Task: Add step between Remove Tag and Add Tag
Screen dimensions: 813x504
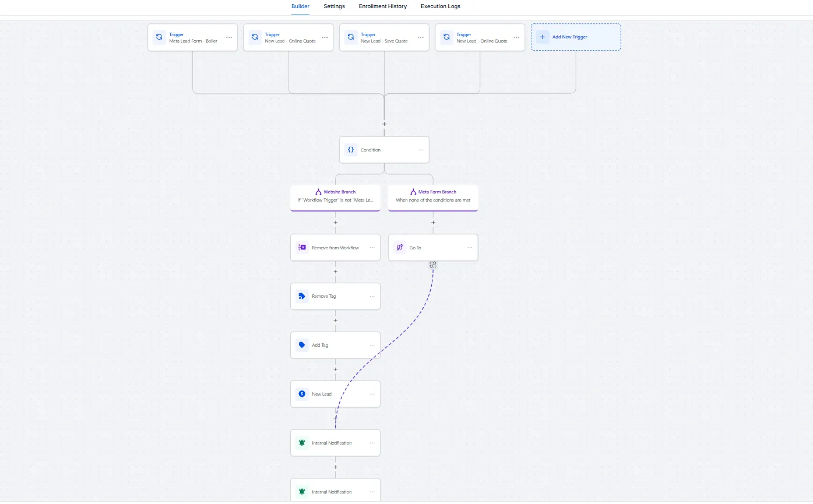Action: [x=336, y=320]
